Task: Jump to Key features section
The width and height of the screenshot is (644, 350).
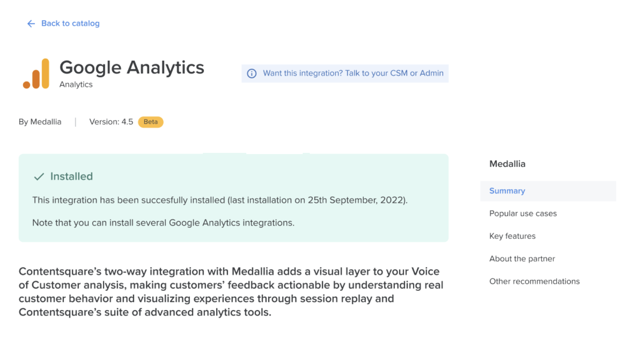Action: (512, 236)
